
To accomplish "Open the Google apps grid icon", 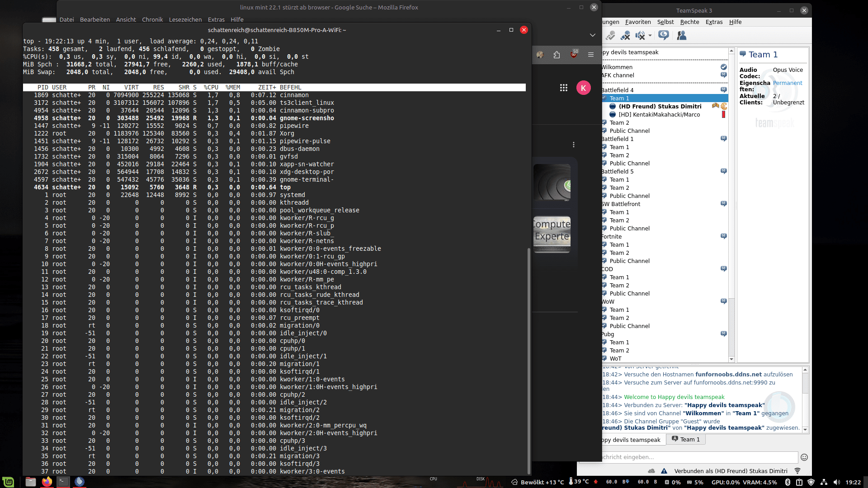I will click(x=563, y=88).
